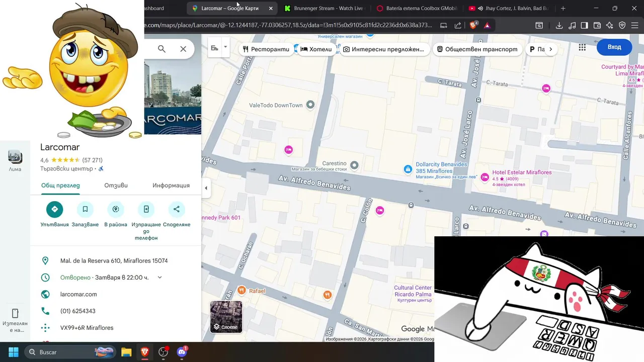Click plus code VX99+6R Miraflores
The width and height of the screenshot is (644, 362).
(x=87, y=328)
